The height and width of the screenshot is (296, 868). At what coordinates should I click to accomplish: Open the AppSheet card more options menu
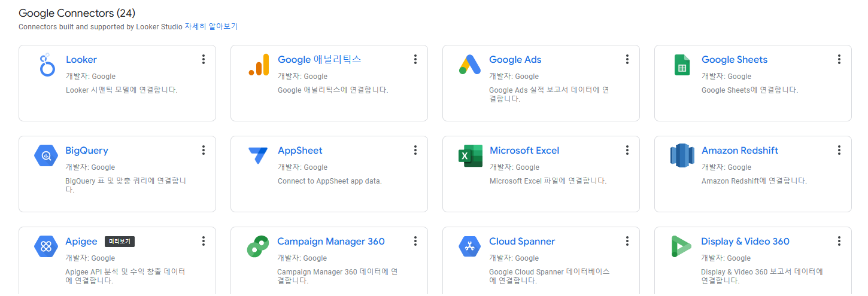tap(415, 150)
